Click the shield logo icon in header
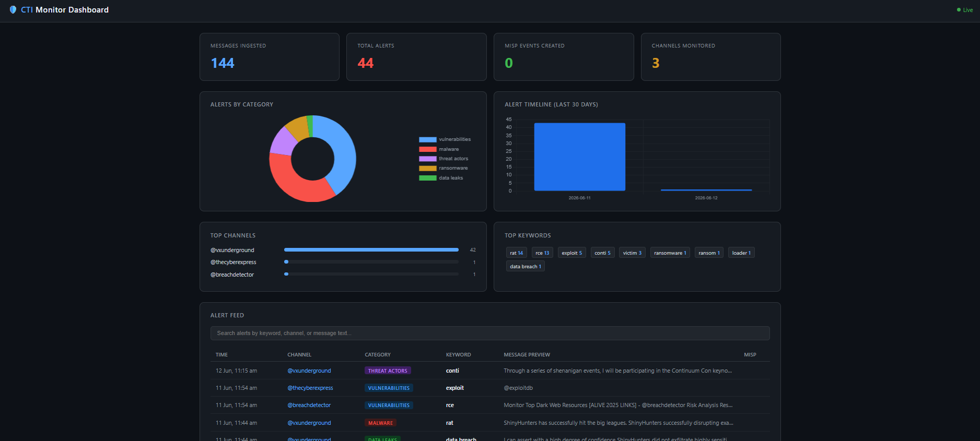This screenshot has height=441, width=980. pyautogui.click(x=13, y=10)
